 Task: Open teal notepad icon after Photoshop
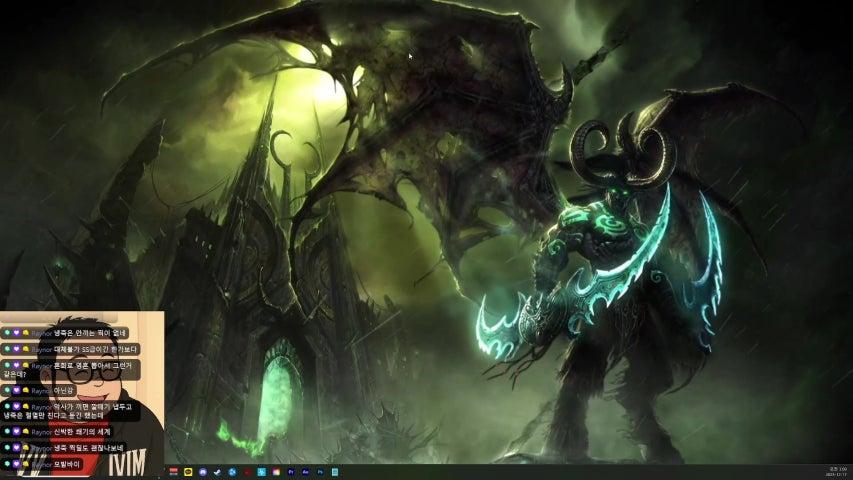335,471
